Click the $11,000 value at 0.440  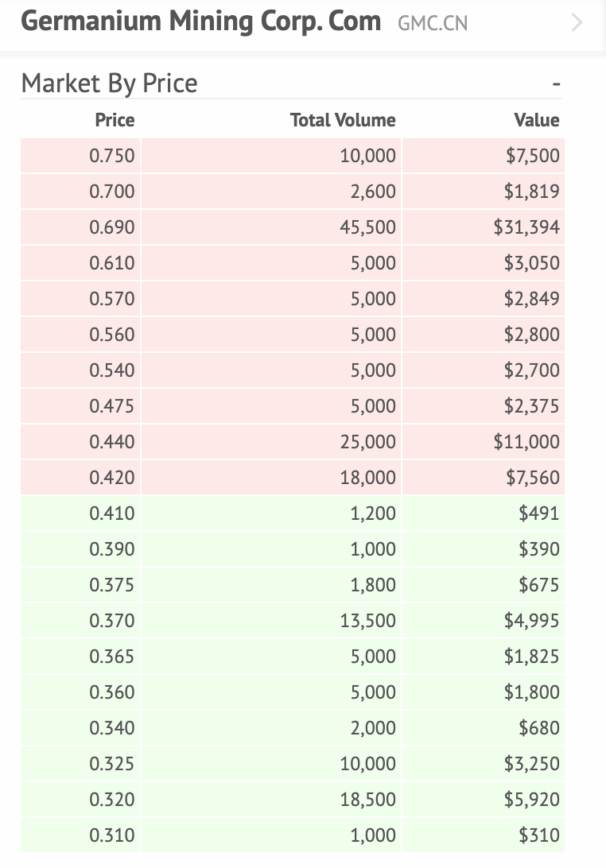526,442
